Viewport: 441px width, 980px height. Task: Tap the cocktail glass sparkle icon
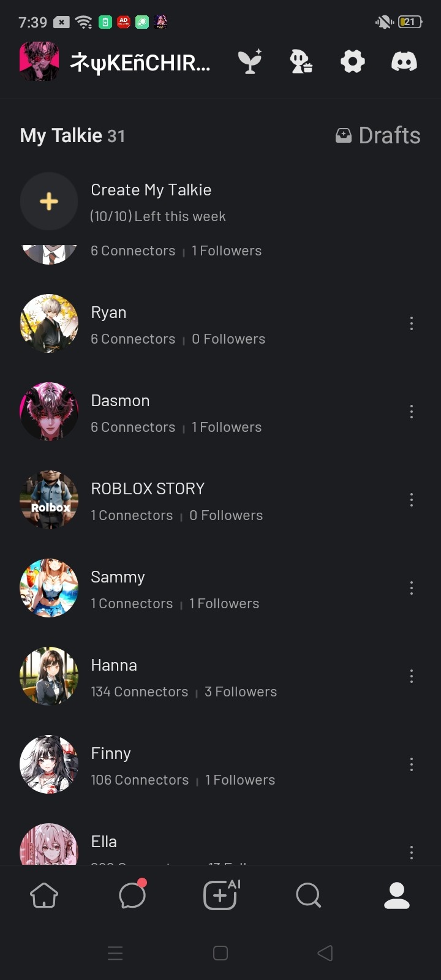(x=250, y=61)
